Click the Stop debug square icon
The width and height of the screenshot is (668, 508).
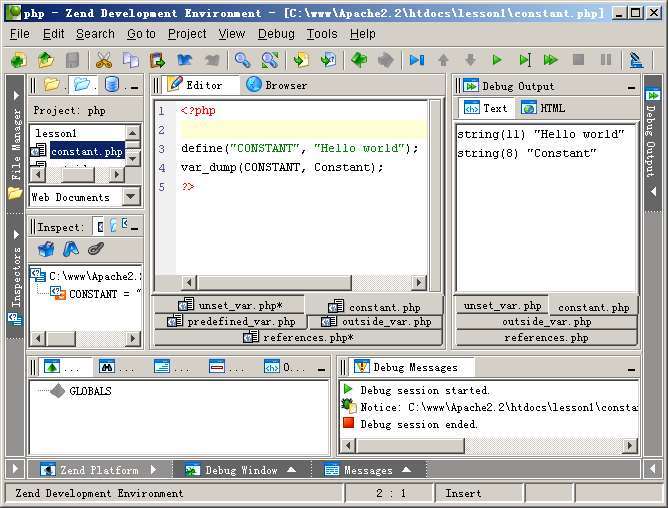point(578,60)
